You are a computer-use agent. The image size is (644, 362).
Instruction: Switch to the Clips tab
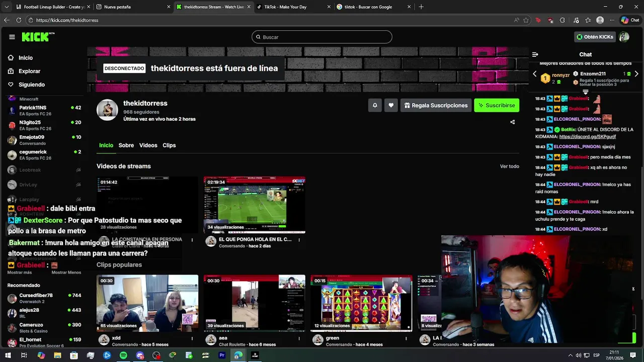pyautogui.click(x=169, y=145)
